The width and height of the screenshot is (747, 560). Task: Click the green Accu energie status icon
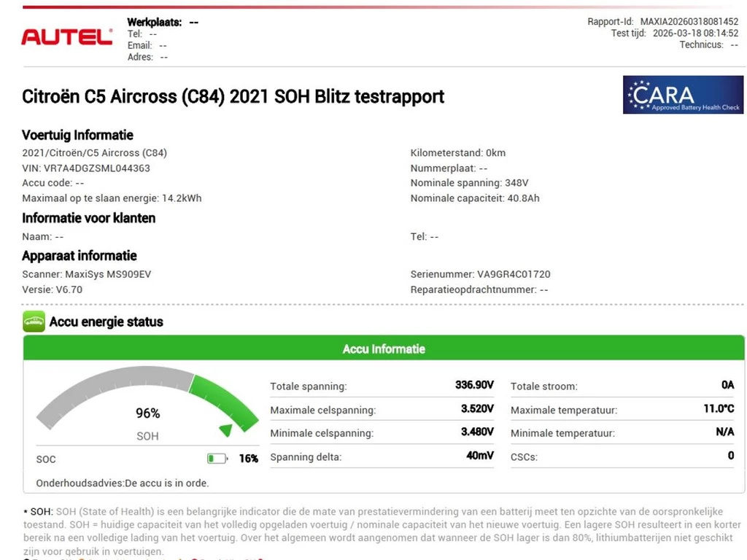pyautogui.click(x=34, y=322)
